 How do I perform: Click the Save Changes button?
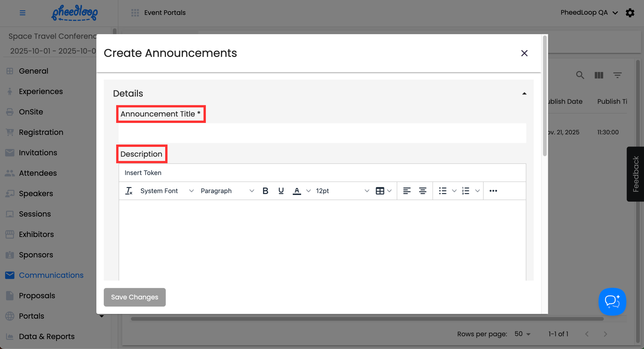coord(135,297)
